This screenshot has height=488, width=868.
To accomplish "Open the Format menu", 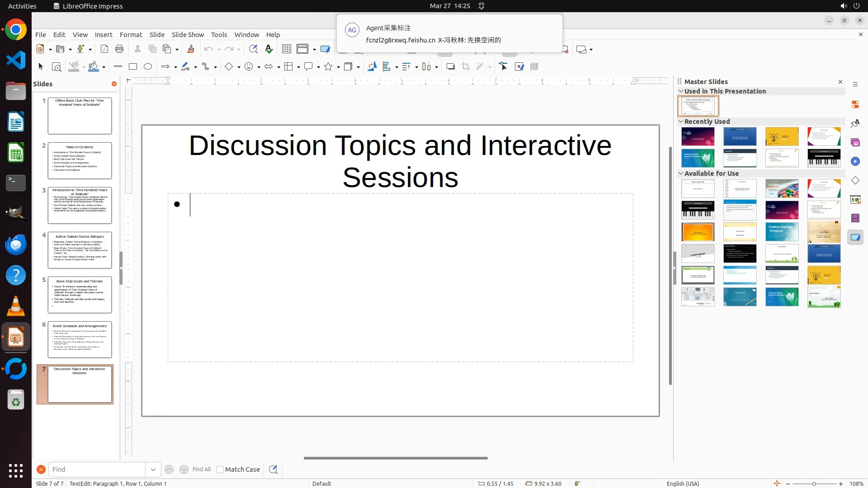I will (131, 35).
